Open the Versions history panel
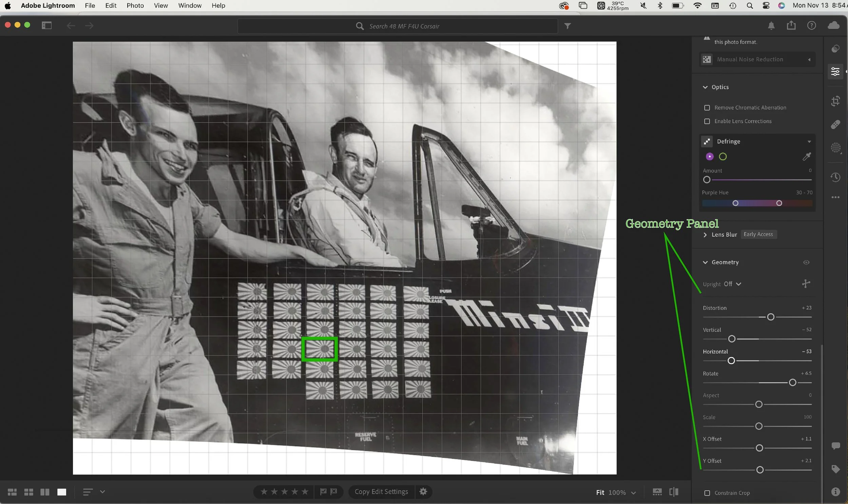 (x=835, y=177)
